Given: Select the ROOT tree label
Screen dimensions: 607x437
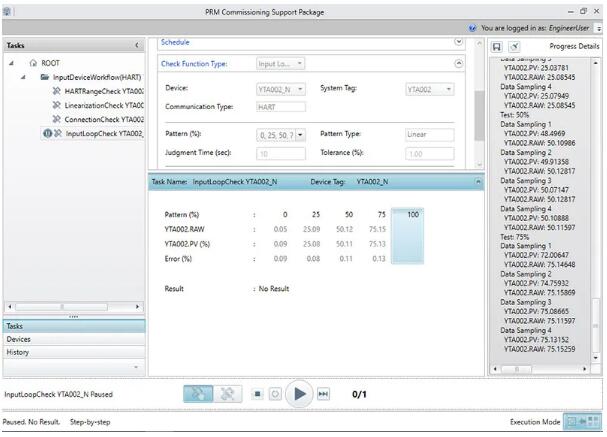Looking at the screenshot, I should [50, 63].
